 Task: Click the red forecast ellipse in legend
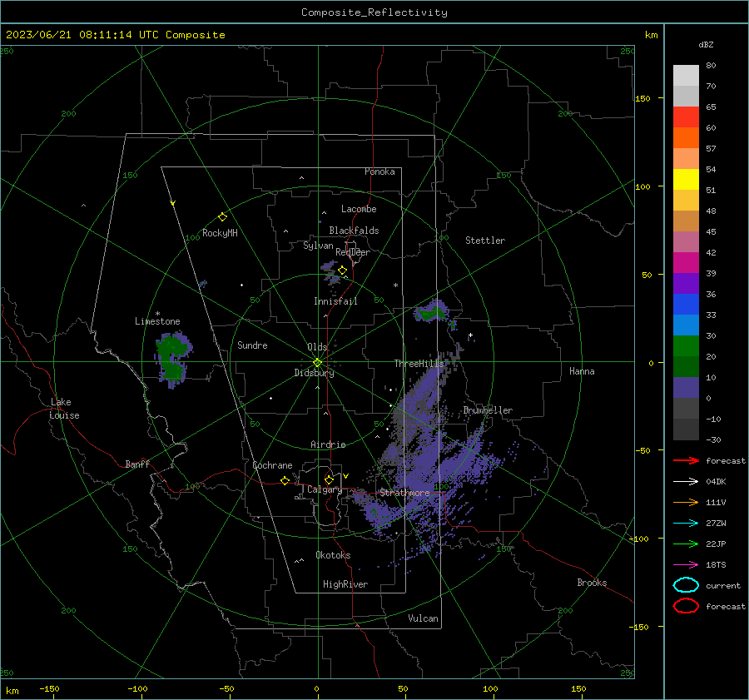[686, 606]
